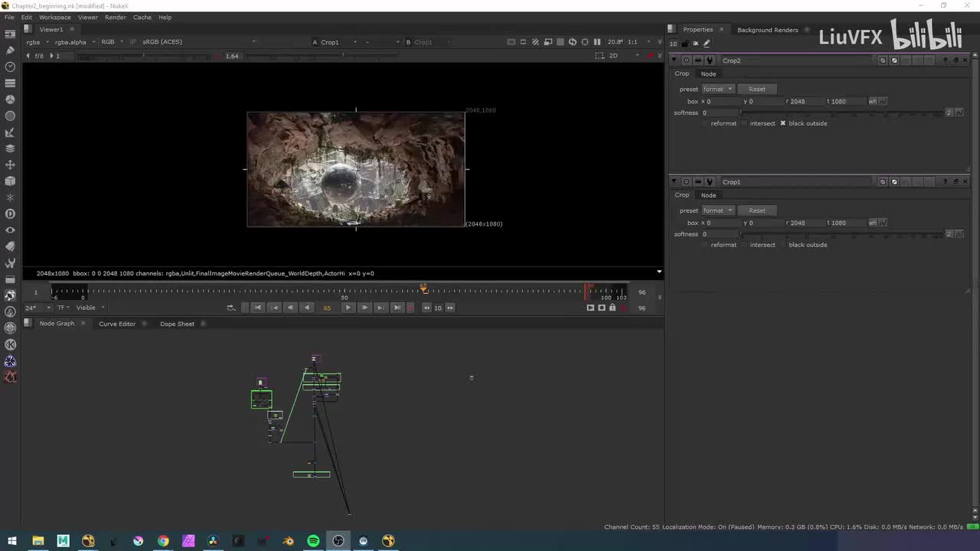This screenshot has width=980, height=551.
Task: Switch to the Curve Editor tab
Action: tap(117, 324)
